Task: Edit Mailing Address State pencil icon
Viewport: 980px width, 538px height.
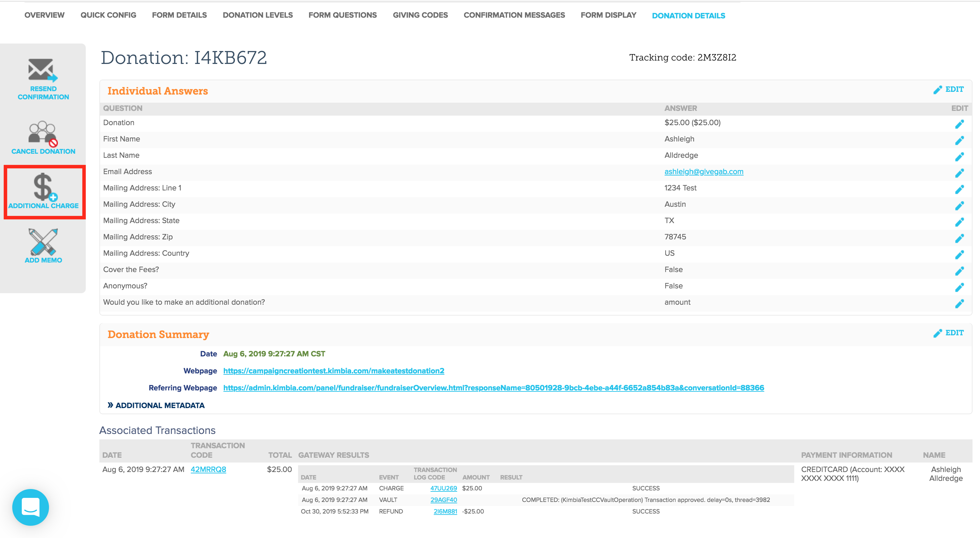Action: pos(960,222)
